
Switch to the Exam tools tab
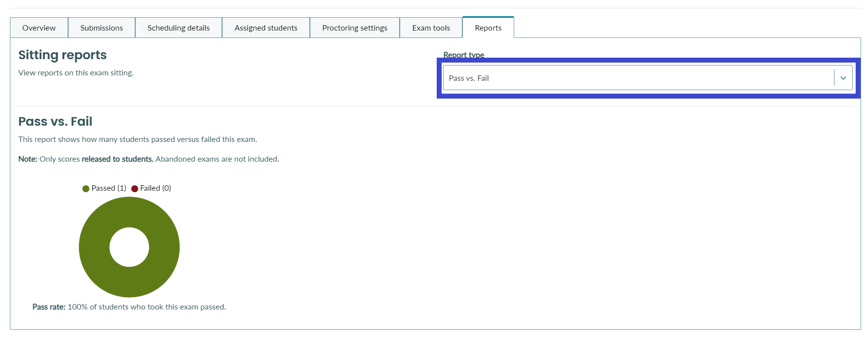point(431,28)
